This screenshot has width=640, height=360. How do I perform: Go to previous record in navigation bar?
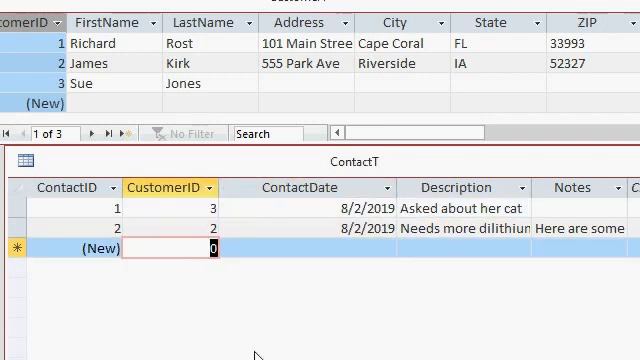coord(23,133)
